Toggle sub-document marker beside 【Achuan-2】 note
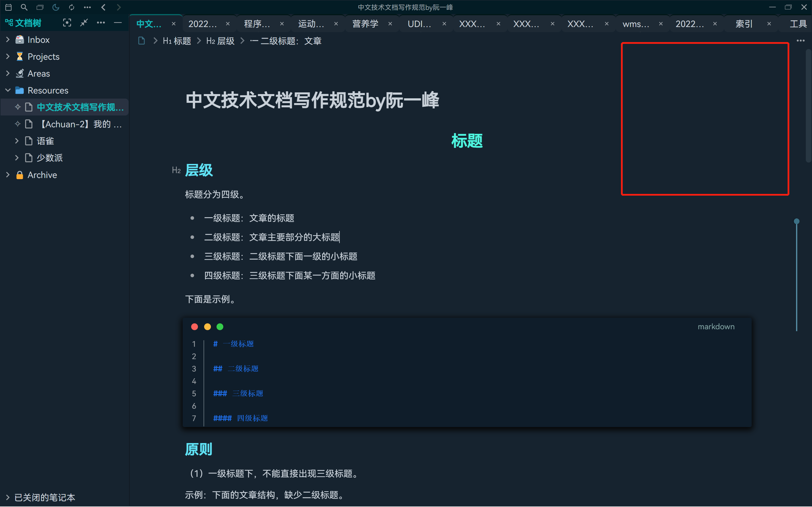812x507 pixels. tap(18, 124)
